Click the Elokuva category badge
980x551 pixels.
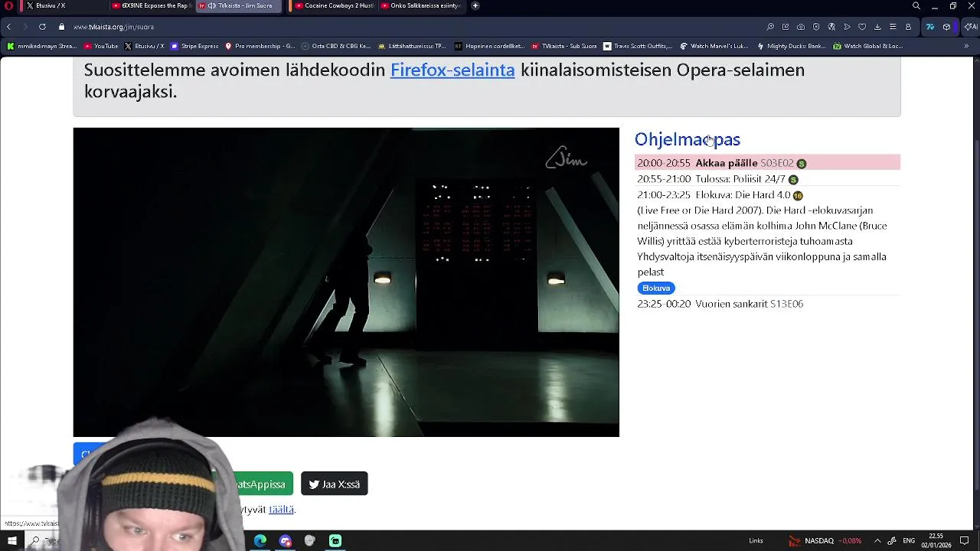(x=656, y=288)
